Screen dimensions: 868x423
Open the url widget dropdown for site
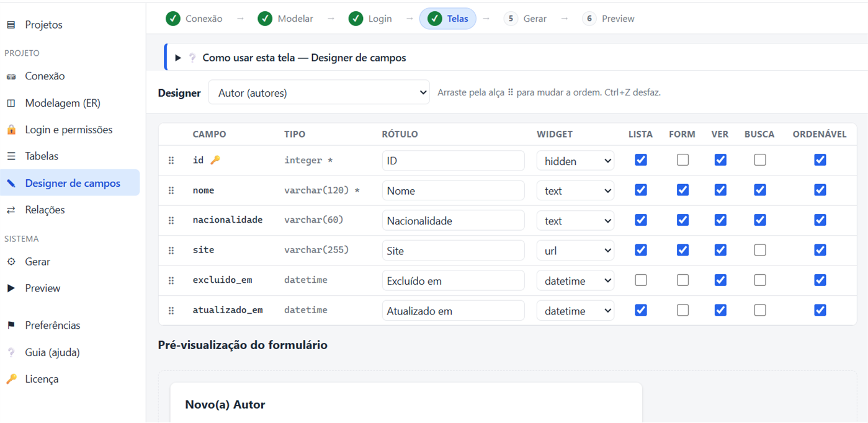pyautogui.click(x=575, y=251)
